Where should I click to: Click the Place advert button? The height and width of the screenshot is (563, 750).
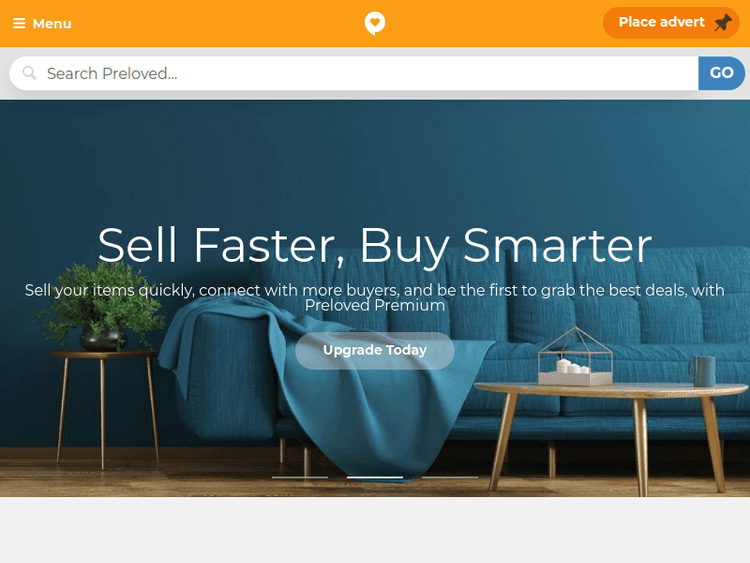click(671, 22)
